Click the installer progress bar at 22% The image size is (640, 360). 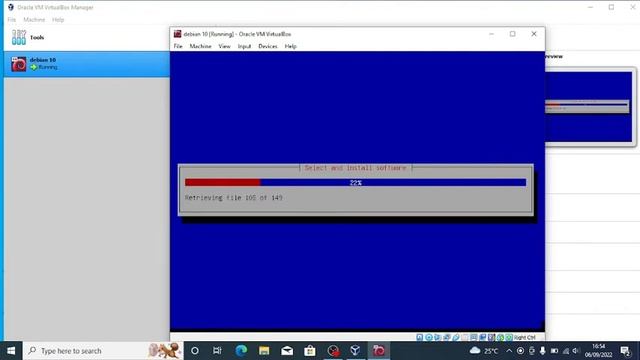pos(356,182)
